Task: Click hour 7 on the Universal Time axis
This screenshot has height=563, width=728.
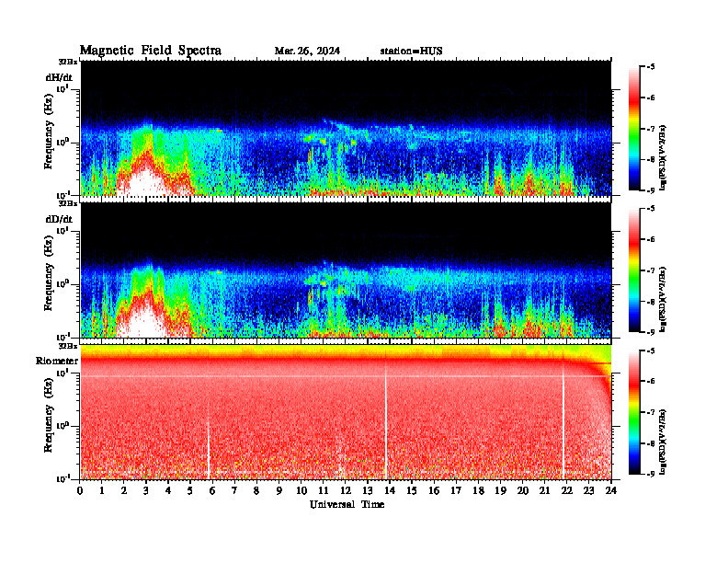Action: click(234, 490)
